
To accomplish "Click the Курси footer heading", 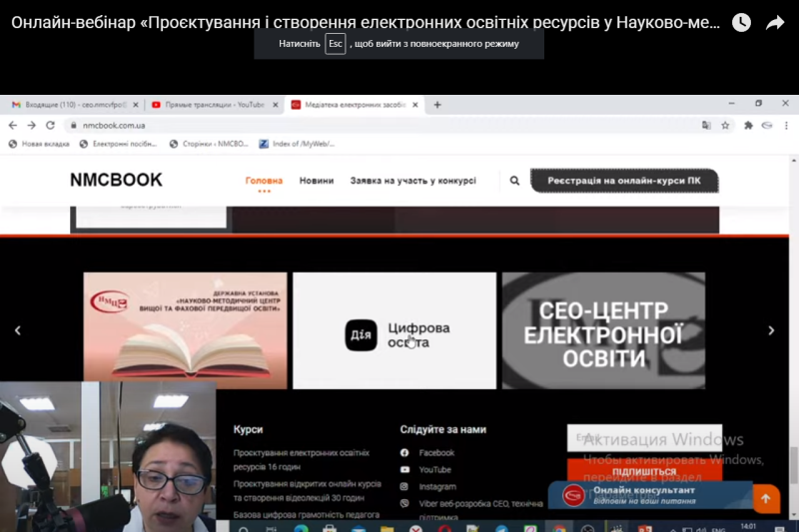I will (x=248, y=429).
